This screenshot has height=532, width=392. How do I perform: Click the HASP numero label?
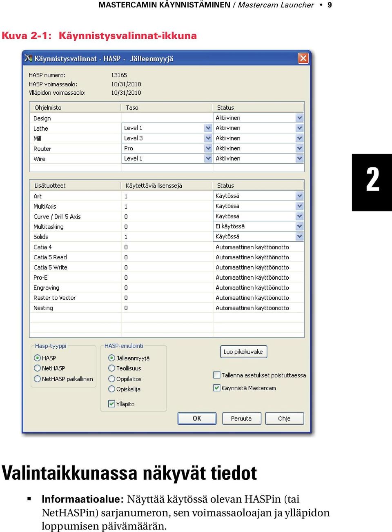47,75
